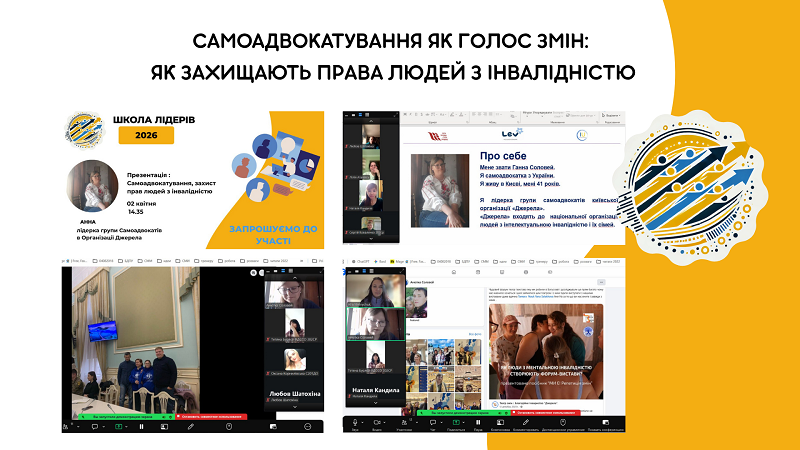Click the forum exhibition post image
Viewport: 800px width, 450px height.
point(544,345)
